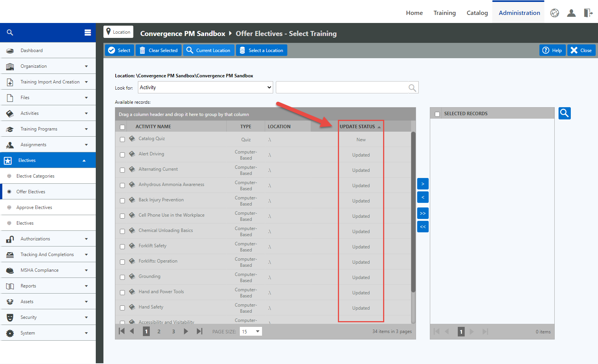Screen dimensions: 598x364
Task: Move all records right with >> button
Action: coord(423,213)
